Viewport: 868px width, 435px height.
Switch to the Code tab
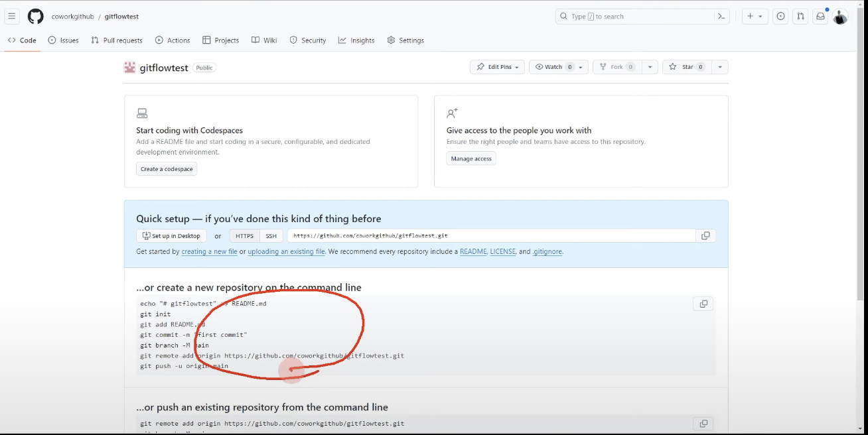[22, 40]
